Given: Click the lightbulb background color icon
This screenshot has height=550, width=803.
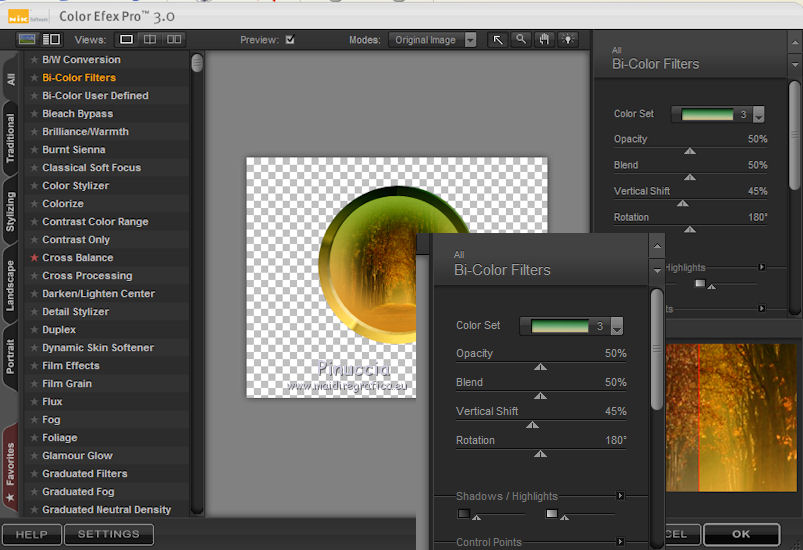Looking at the screenshot, I should [x=568, y=40].
